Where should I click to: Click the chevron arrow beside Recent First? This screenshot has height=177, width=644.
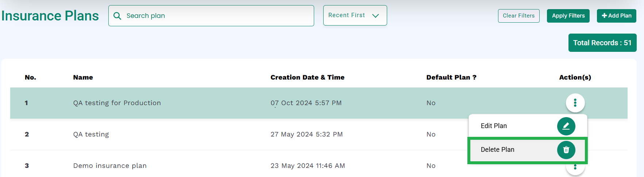pyautogui.click(x=375, y=16)
